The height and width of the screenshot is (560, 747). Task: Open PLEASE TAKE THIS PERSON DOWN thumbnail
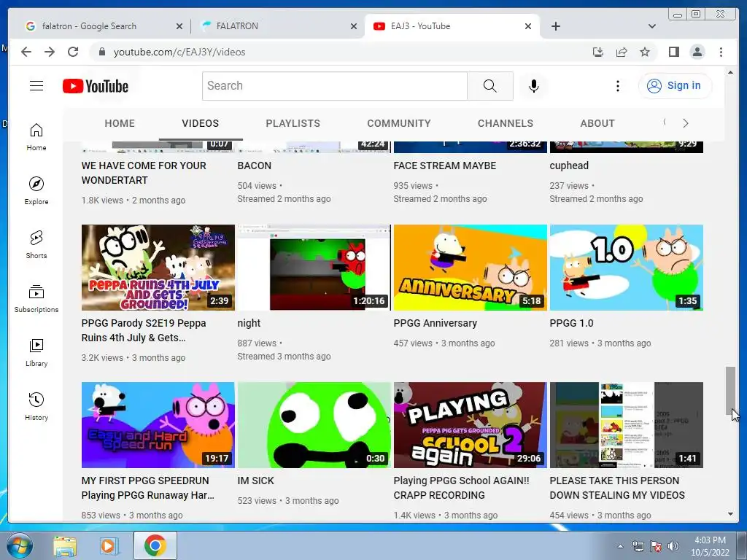click(627, 425)
